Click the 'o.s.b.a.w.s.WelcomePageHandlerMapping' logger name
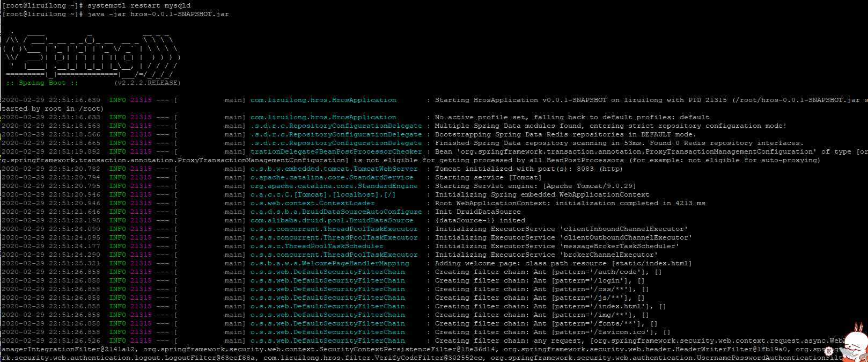 point(330,263)
